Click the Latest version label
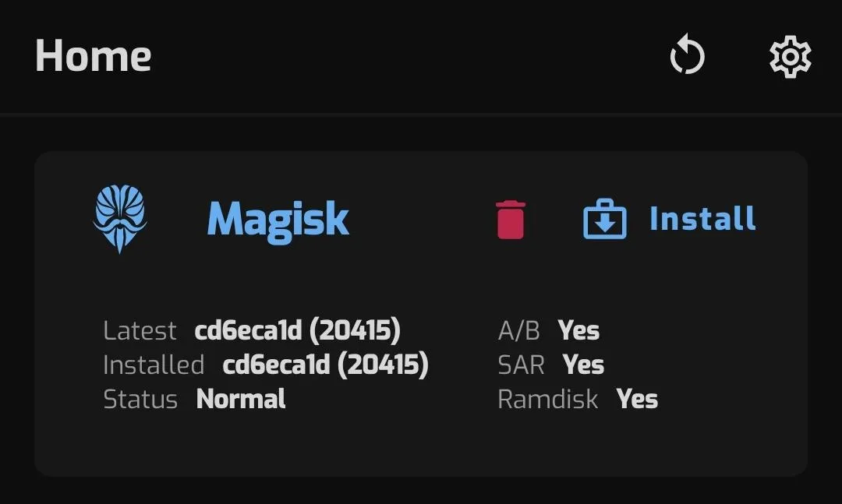This screenshot has width=842, height=504. 140,330
